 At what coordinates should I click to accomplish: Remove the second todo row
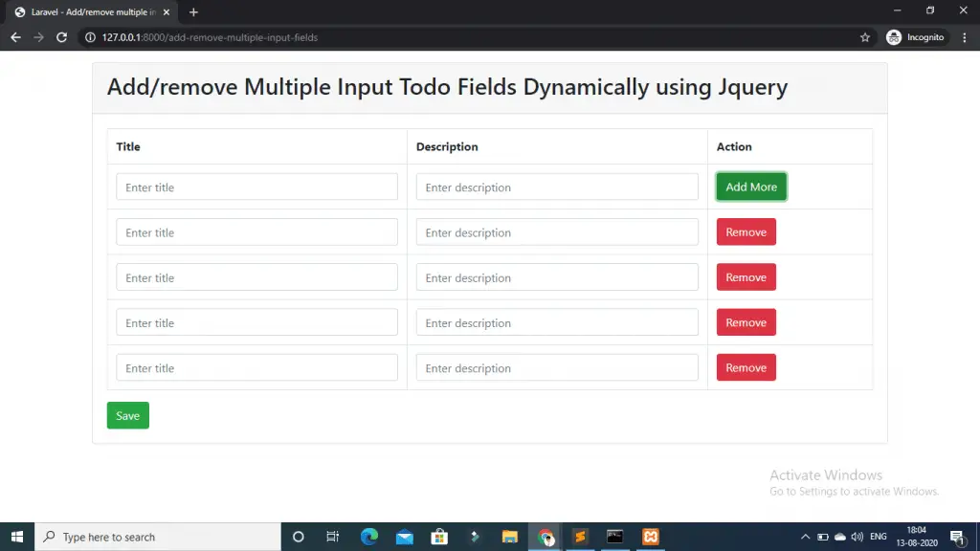tap(746, 231)
